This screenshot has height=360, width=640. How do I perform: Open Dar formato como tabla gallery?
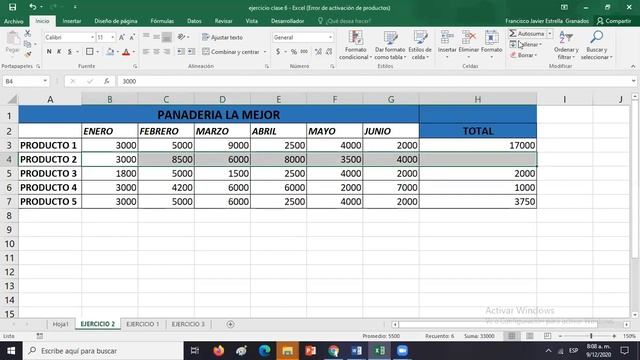tap(390, 45)
